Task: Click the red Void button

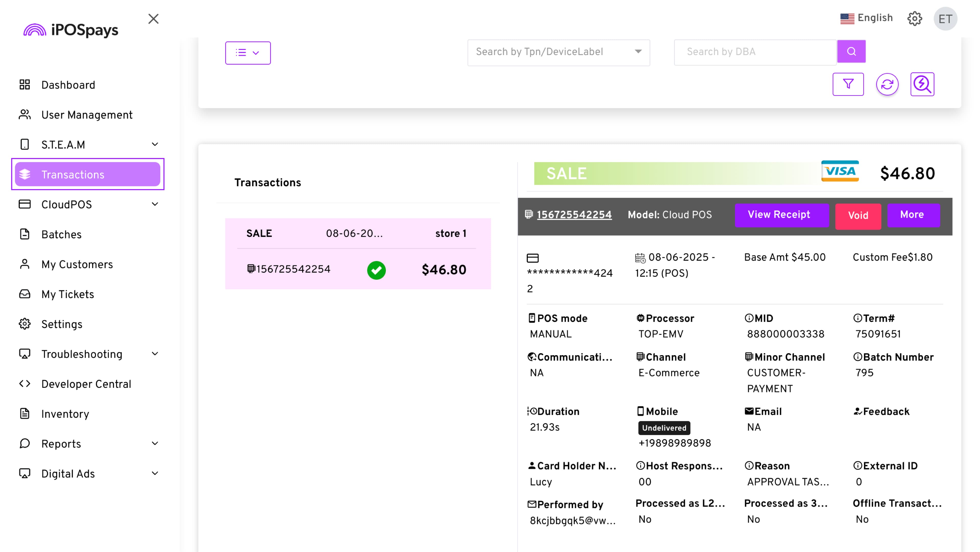Action: (x=857, y=215)
